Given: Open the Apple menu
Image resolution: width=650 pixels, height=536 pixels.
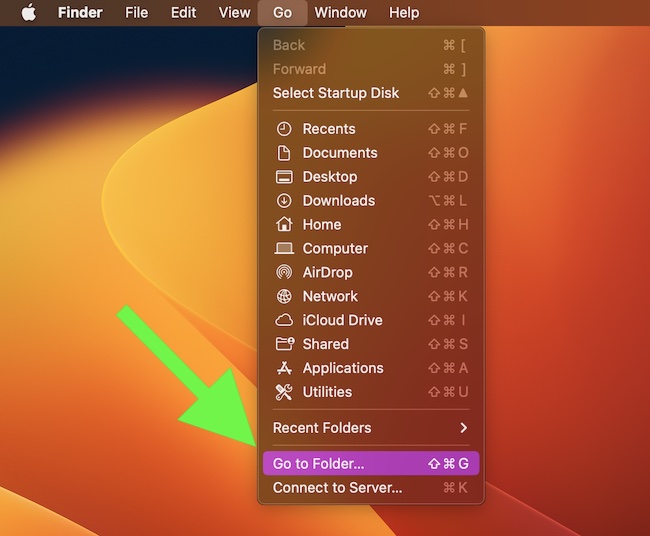Looking at the screenshot, I should point(28,13).
